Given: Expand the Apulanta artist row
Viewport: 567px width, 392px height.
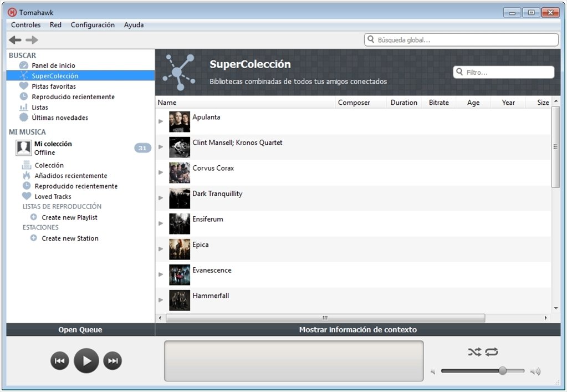Looking at the screenshot, I should 161,121.
